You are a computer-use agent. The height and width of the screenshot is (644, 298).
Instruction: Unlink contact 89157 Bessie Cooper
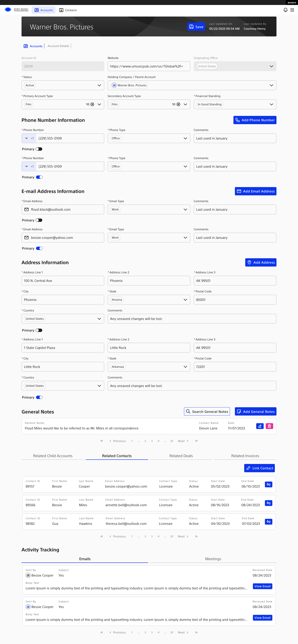coord(268,484)
